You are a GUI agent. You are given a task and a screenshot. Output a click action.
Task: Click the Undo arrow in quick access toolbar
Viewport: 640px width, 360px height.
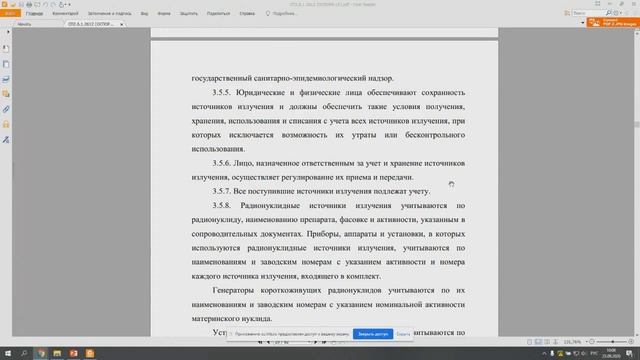[45, 4]
